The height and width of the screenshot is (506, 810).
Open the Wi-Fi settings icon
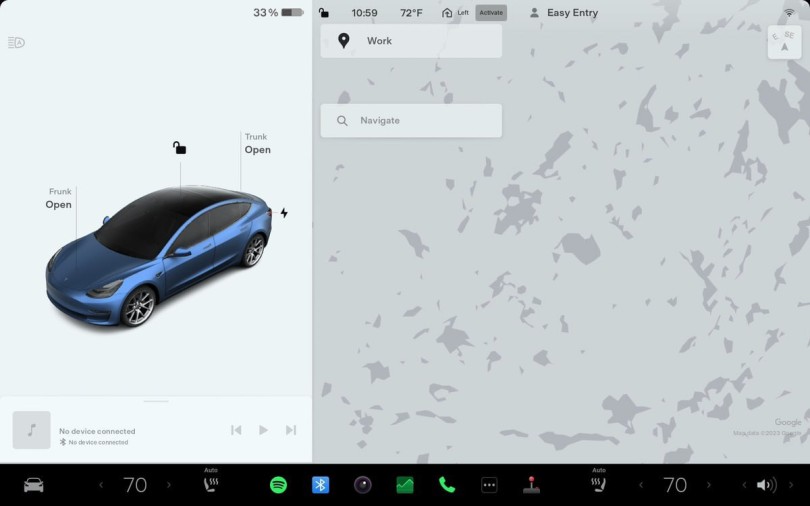(789, 13)
